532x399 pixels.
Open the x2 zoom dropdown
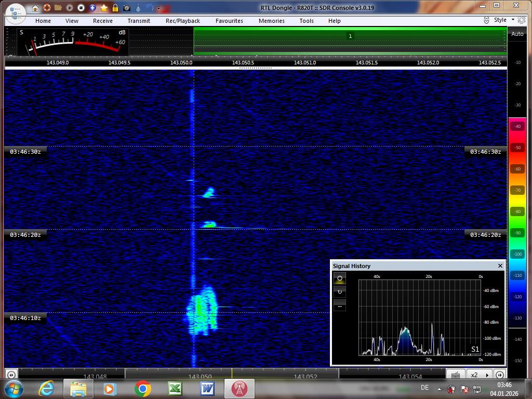click(x=480, y=375)
